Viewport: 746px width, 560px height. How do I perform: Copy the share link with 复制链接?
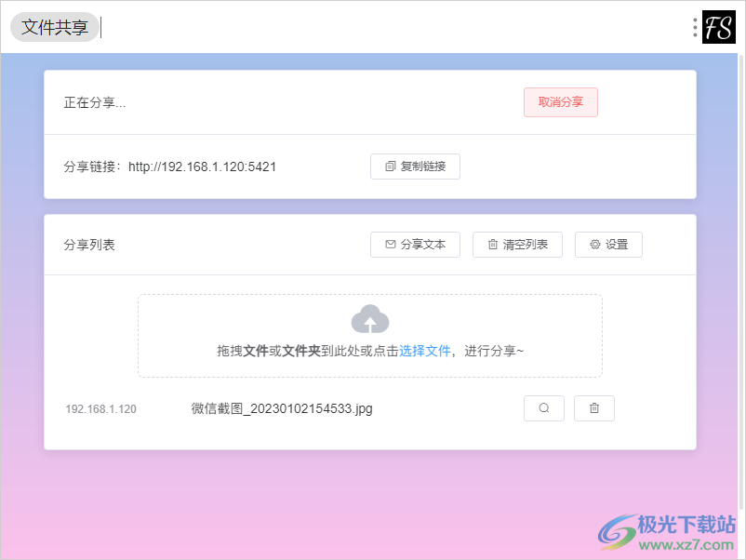pyautogui.click(x=415, y=167)
